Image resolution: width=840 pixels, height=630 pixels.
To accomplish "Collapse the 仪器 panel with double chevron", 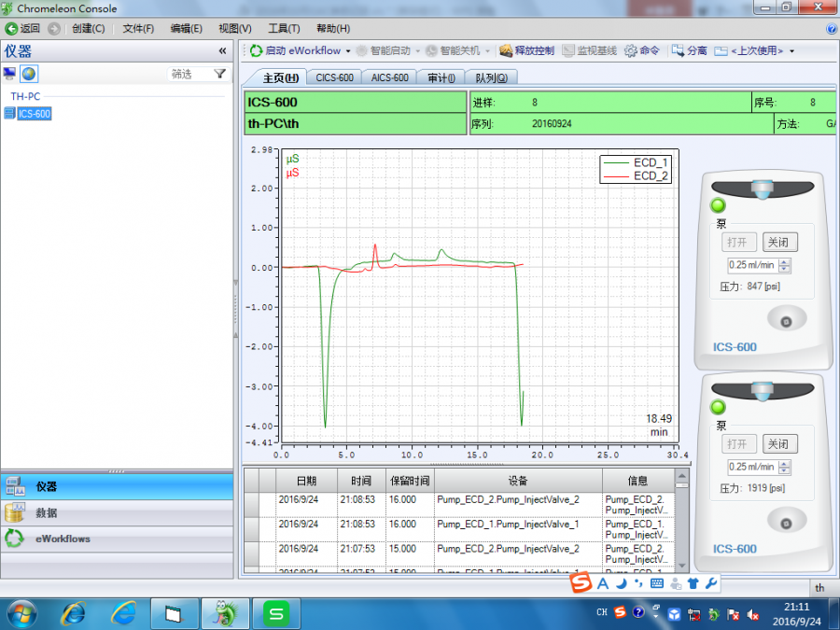I will click(x=222, y=51).
